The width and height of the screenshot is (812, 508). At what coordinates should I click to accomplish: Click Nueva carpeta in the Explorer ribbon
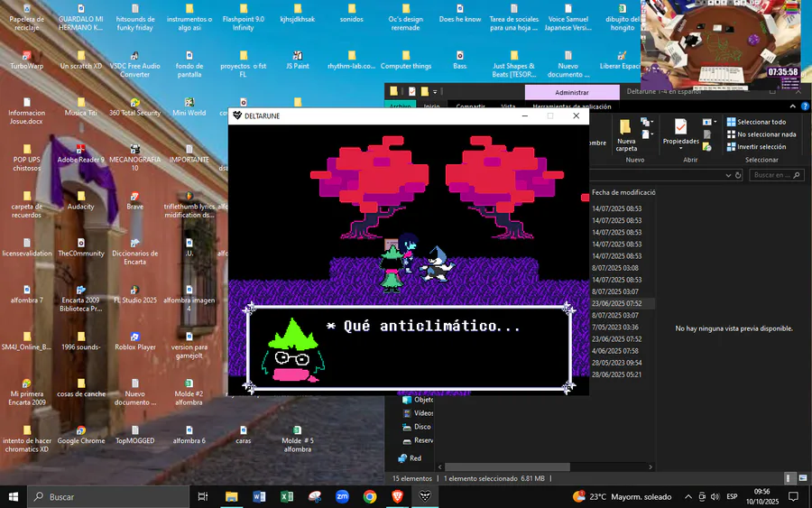[x=626, y=135]
